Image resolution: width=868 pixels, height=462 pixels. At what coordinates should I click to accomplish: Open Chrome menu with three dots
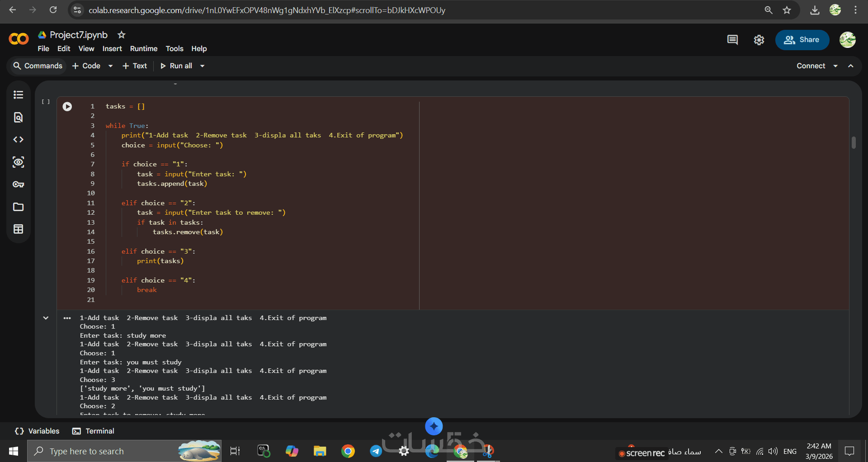(855, 10)
